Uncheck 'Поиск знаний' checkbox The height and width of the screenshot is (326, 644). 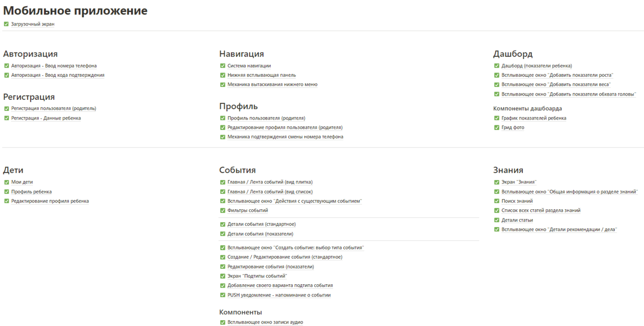coord(497,201)
